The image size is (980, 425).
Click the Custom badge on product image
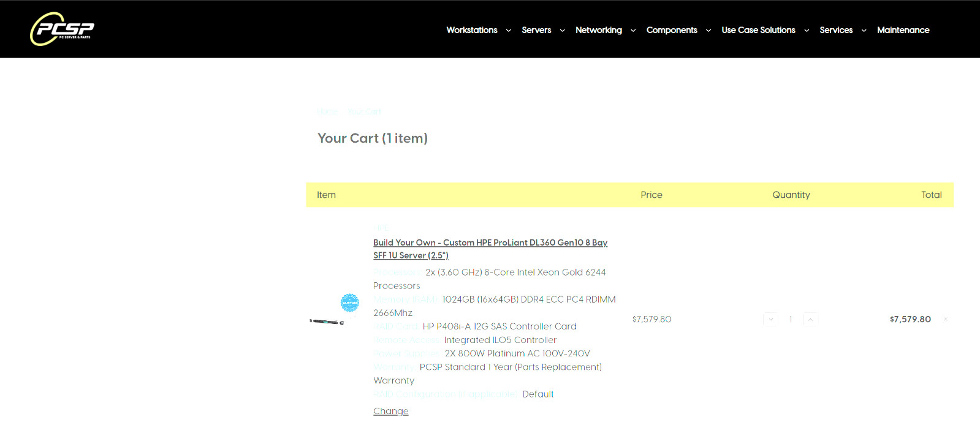[350, 303]
